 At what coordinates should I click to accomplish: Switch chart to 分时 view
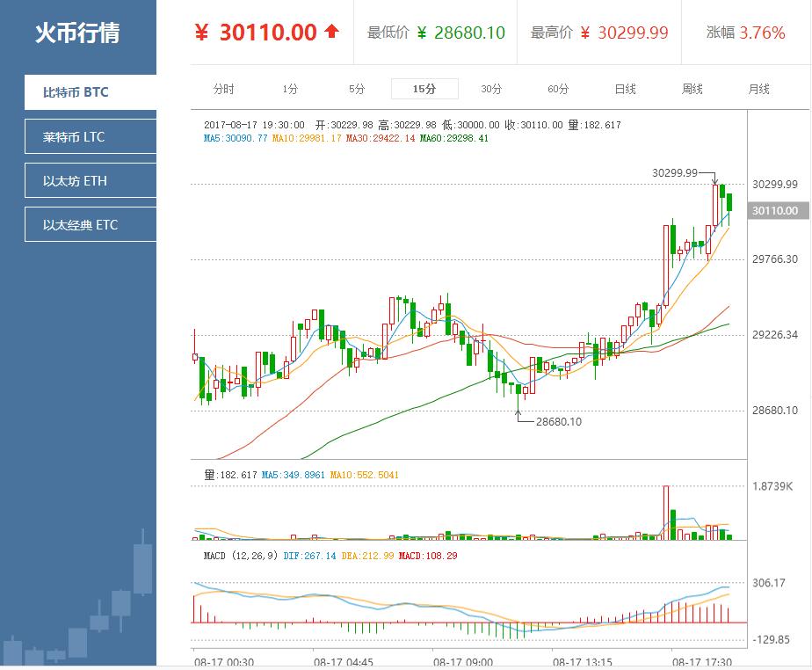click(x=223, y=89)
